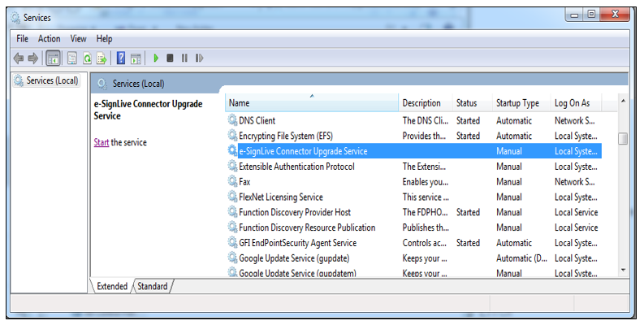Sort services by Startup Type column
644x325 pixels.
pyautogui.click(x=517, y=103)
